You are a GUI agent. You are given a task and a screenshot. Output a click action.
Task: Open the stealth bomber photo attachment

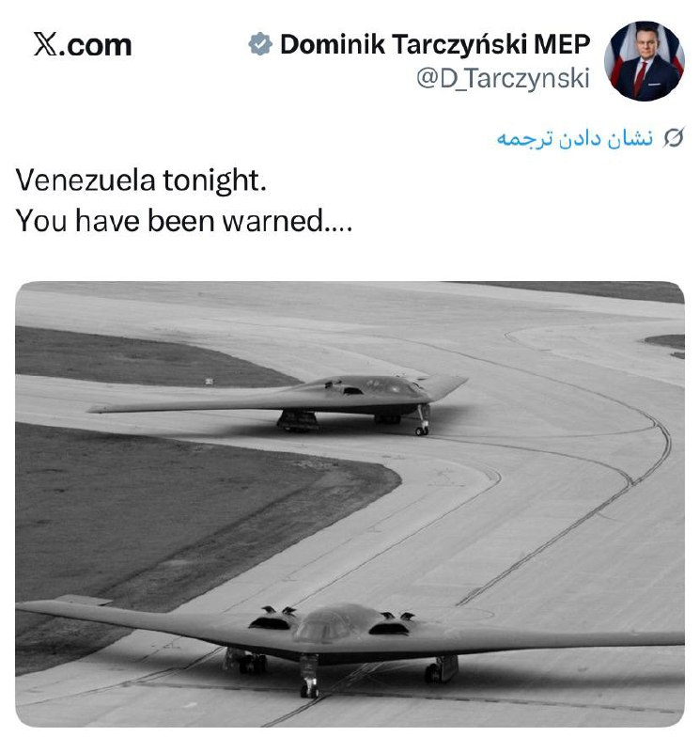[350, 503]
